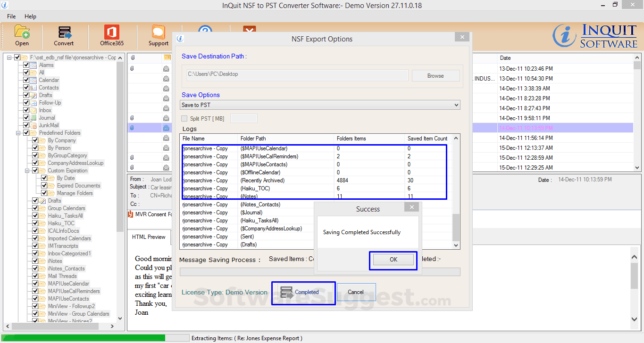The width and height of the screenshot is (644, 343).
Task: Click paperclip icon in the 14-Dec-11 9:58:11 PM row
Action: [x=133, y=118]
